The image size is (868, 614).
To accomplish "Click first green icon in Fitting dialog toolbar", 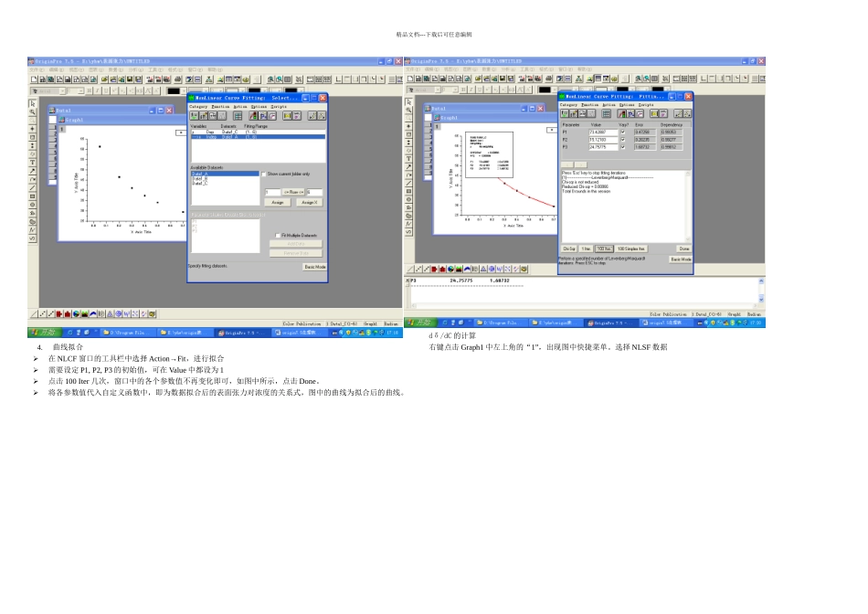I will (x=565, y=113).
